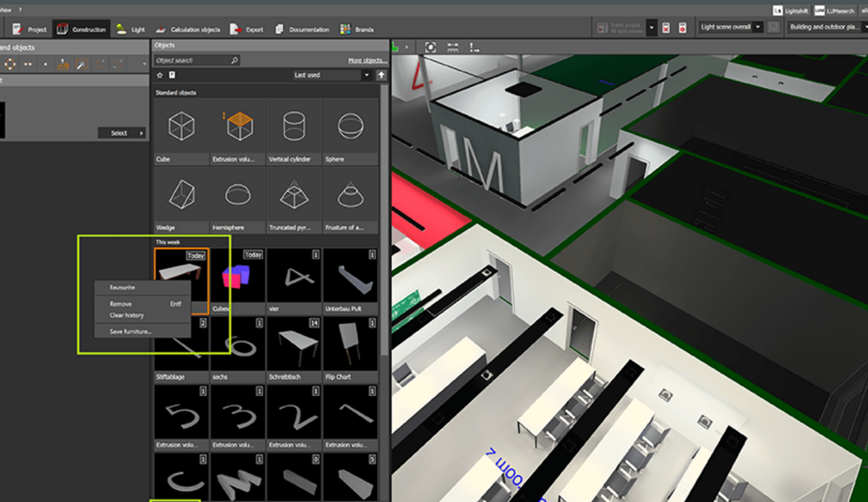Image resolution: width=868 pixels, height=502 pixels.
Task: Follow the More objects... link
Action: 367,61
